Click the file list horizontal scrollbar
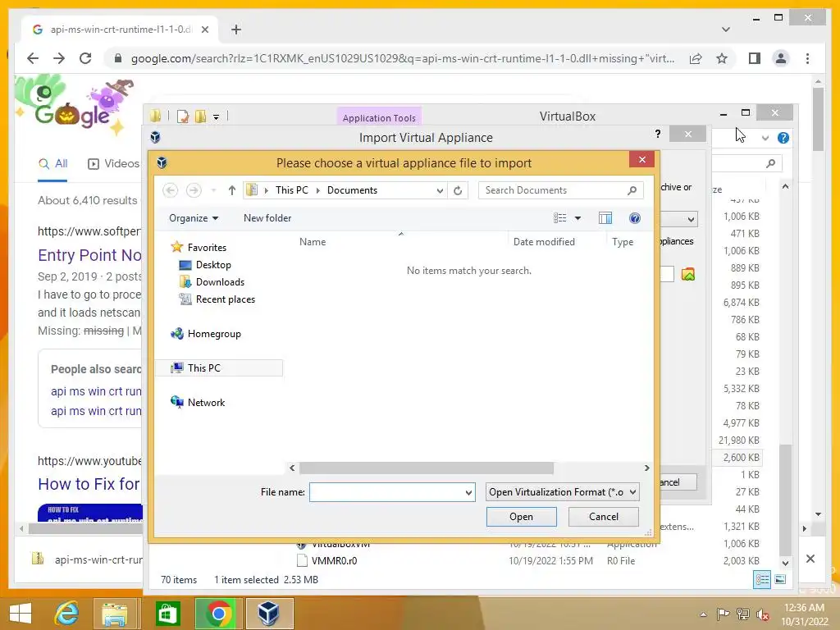The height and width of the screenshot is (630, 840). (x=426, y=468)
